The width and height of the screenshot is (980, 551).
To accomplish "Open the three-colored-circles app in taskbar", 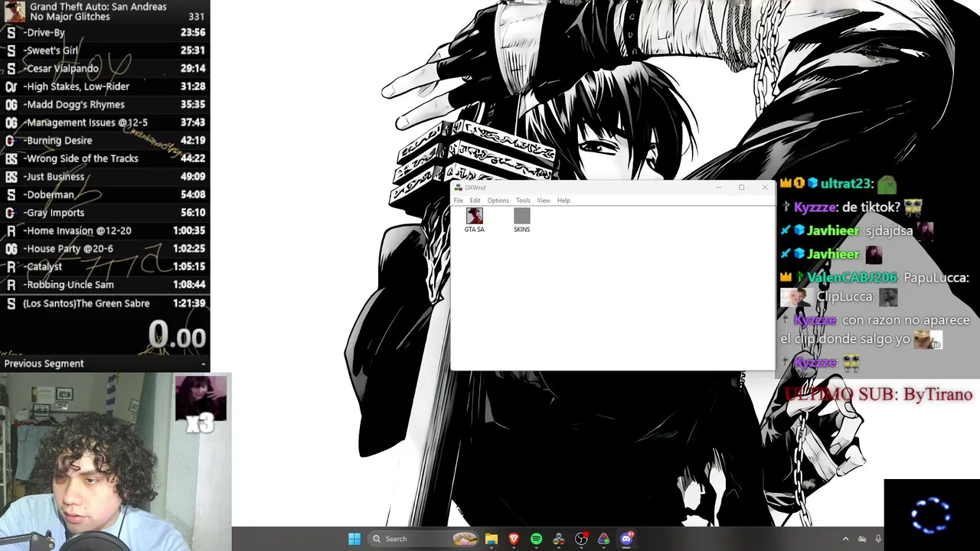I will tap(559, 539).
